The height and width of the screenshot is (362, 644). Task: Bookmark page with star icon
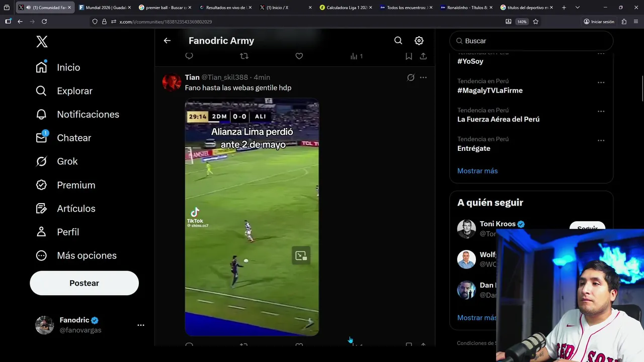click(536, 22)
